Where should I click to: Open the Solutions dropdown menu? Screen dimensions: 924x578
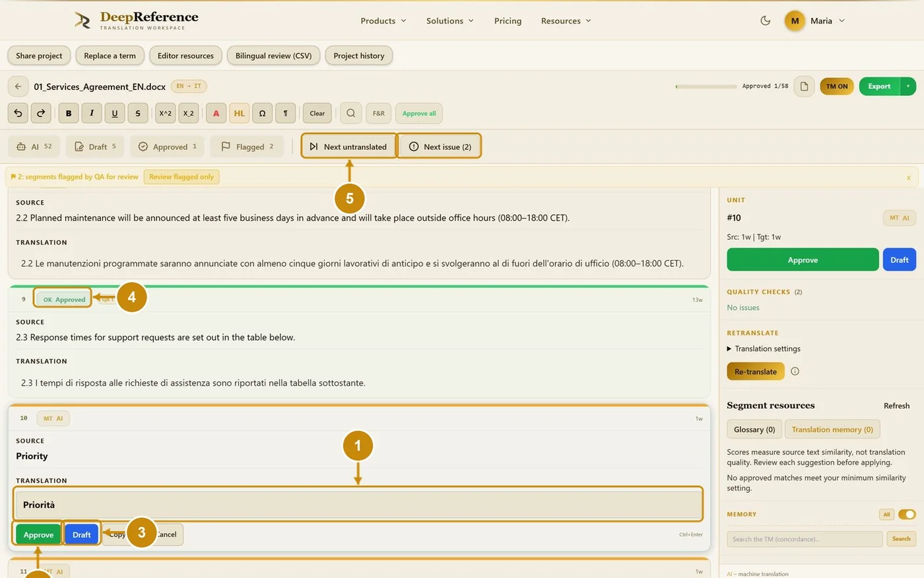450,20
